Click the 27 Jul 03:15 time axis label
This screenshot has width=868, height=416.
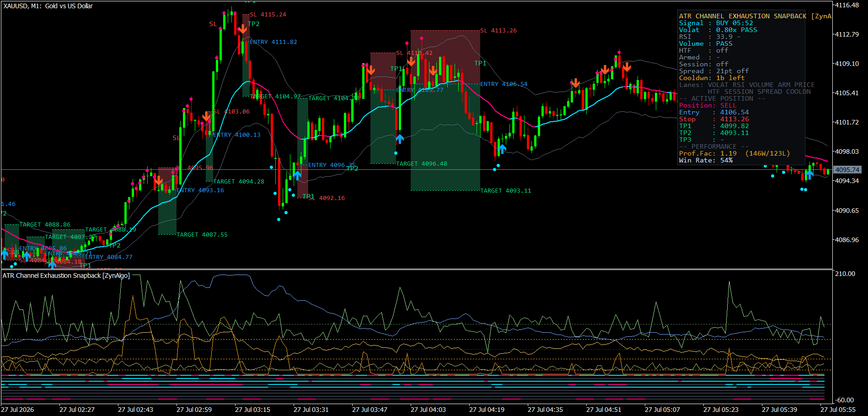tap(252, 410)
